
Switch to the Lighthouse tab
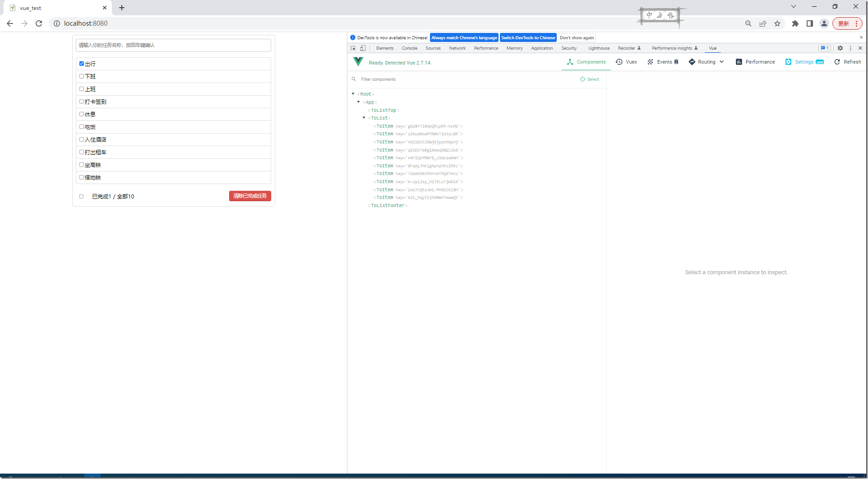coord(599,48)
